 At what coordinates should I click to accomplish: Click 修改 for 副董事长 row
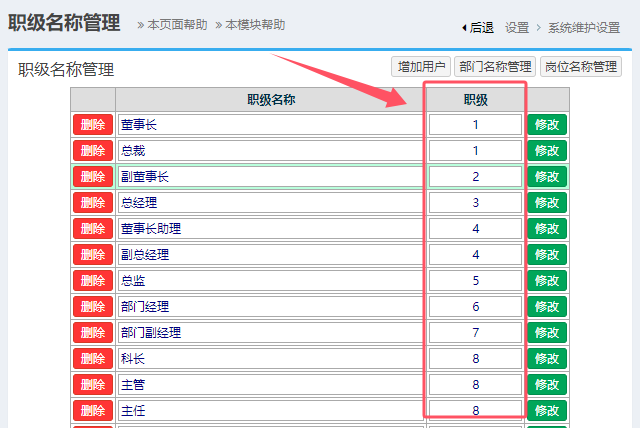click(x=547, y=177)
